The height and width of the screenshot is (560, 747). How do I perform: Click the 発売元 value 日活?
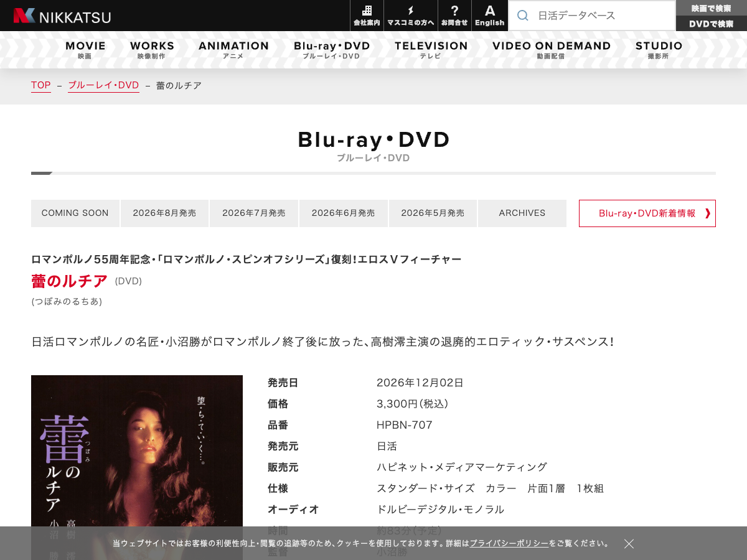pyautogui.click(x=387, y=446)
